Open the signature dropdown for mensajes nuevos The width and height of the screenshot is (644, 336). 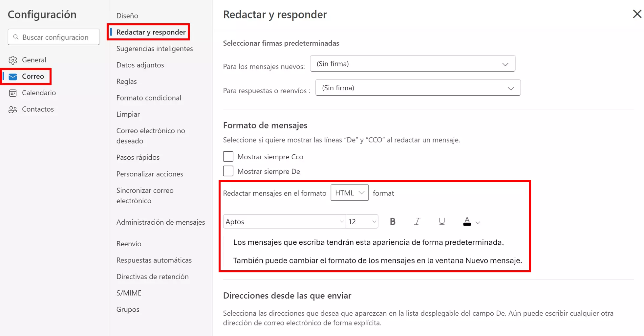pyautogui.click(x=412, y=64)
